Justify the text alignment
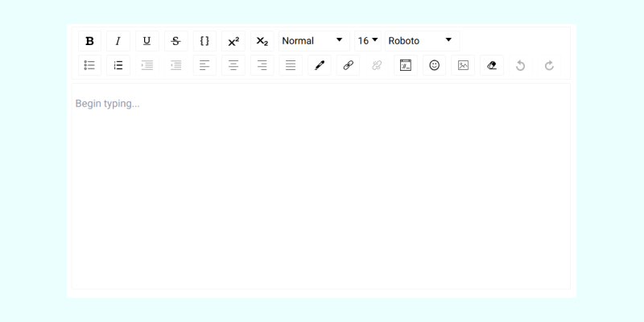Screen dimensions: 644x322 coord(291,65)
